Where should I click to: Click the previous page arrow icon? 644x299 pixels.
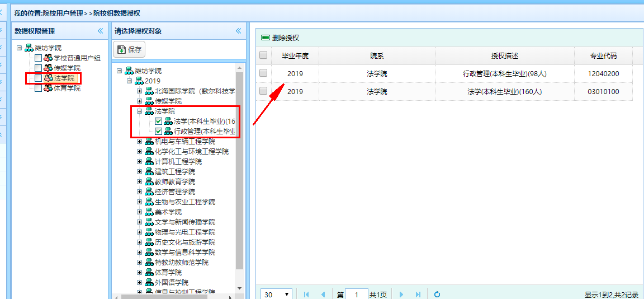323,295
